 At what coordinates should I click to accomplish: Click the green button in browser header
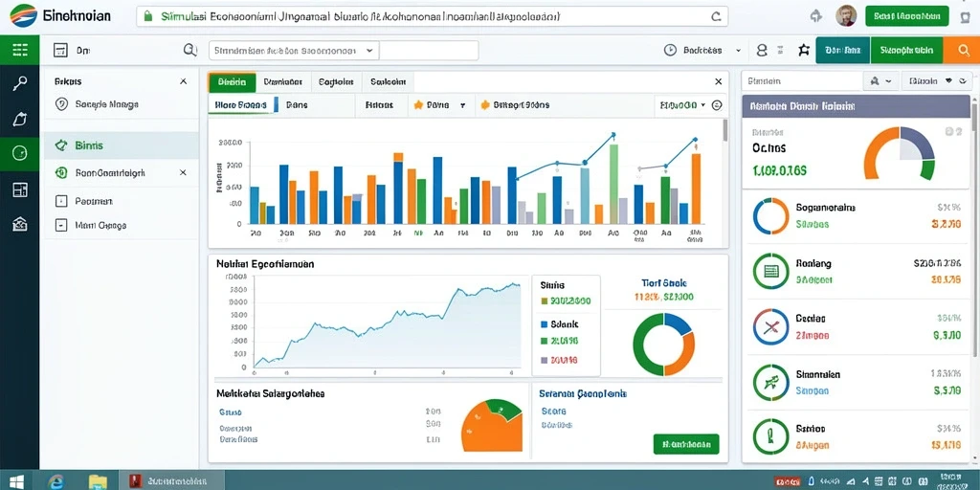pos(907,16)
